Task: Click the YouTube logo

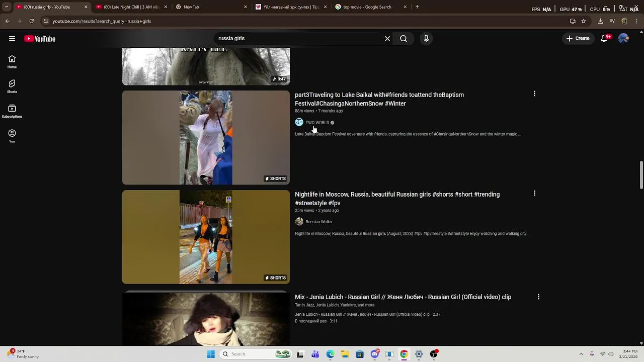Action: pyautogui.click(x=40, y=39)
